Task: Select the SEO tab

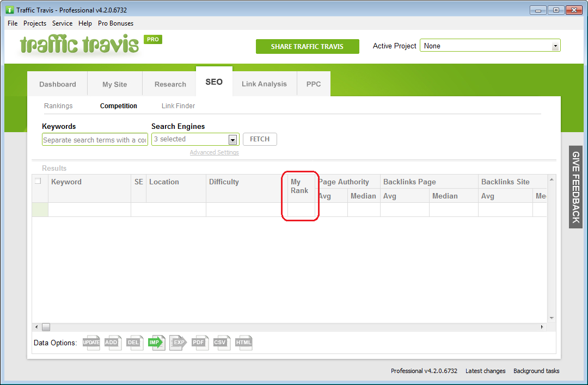Action: tap(214, 82)
